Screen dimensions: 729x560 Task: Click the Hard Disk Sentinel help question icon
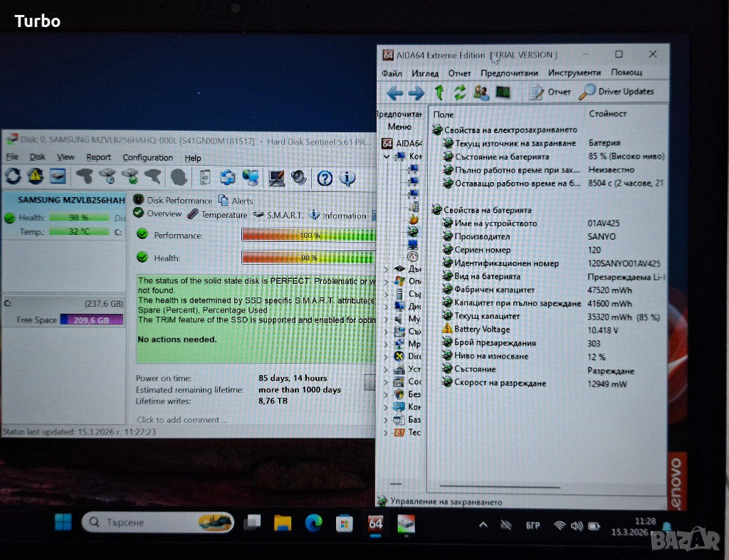tap(325, 177)
